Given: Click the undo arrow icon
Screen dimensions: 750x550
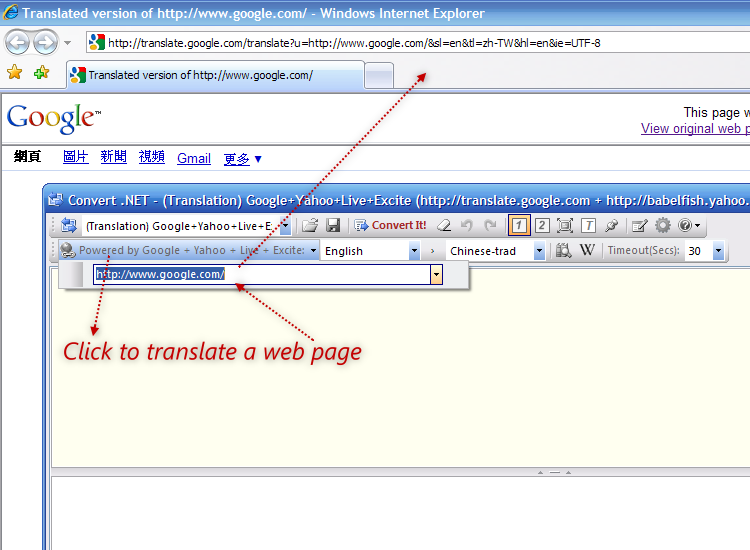Looking at the screenshot, I should (x=467, y=225).
